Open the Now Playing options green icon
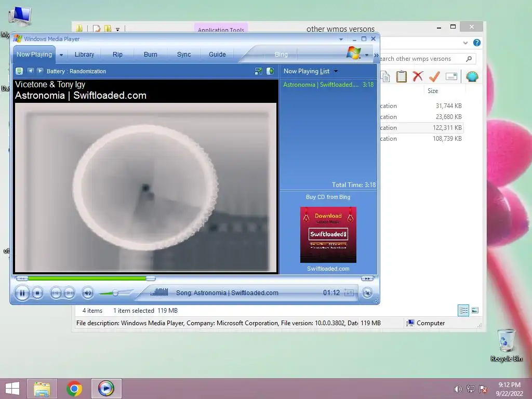Image resolution: width=532 pixels, height=399 pixels. [19, 71]
